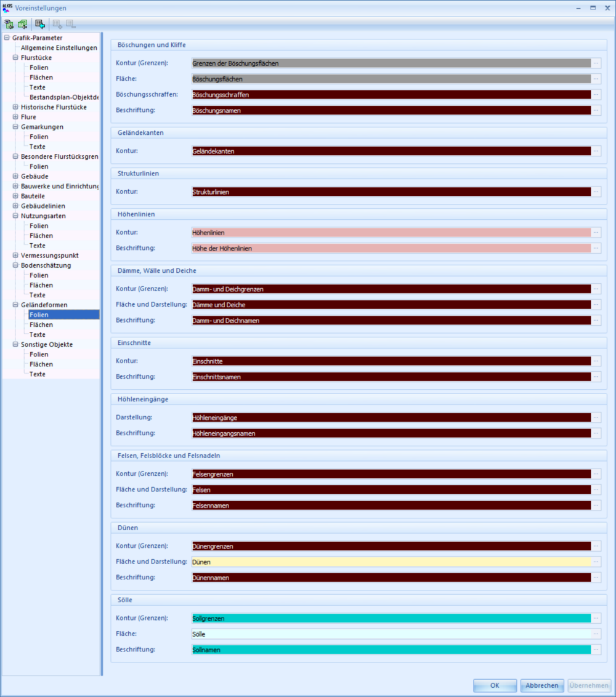
Task: Click the table icon with cyan arrow
Action: point(40,24)
